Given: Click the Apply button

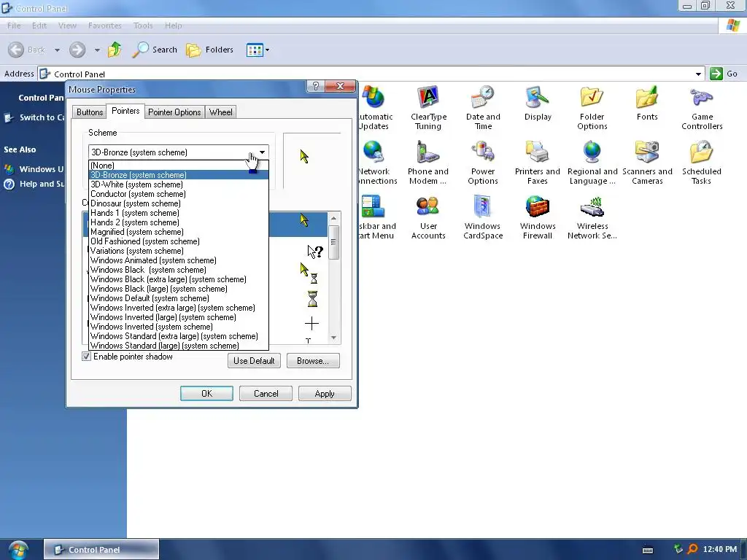Looking at the screenshot, I should pos(325,393).
